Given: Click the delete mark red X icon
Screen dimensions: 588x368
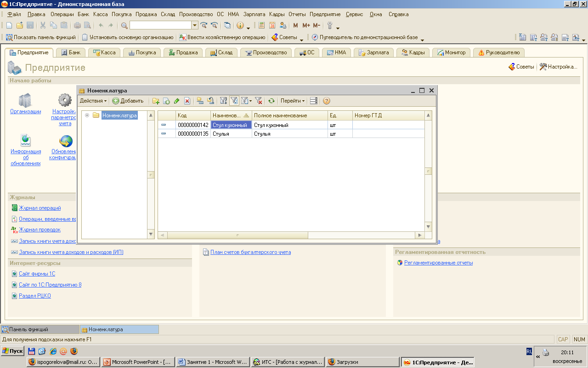Looking at the screenshot, I should [187, 101].
